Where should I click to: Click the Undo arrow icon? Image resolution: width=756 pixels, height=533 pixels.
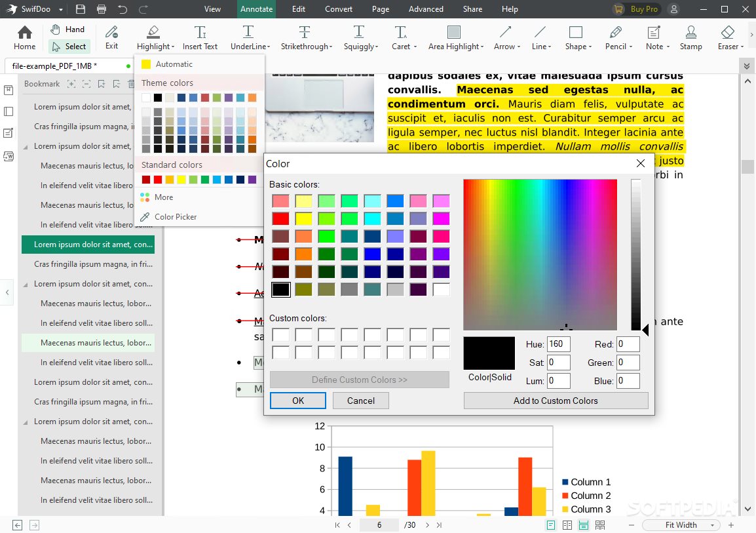[123, 9]
